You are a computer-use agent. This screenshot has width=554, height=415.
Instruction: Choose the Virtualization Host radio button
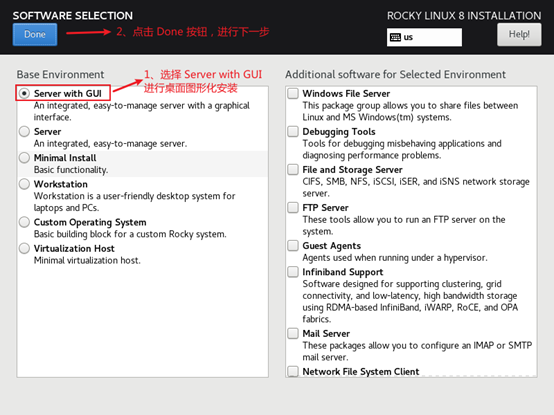[24, 248]
